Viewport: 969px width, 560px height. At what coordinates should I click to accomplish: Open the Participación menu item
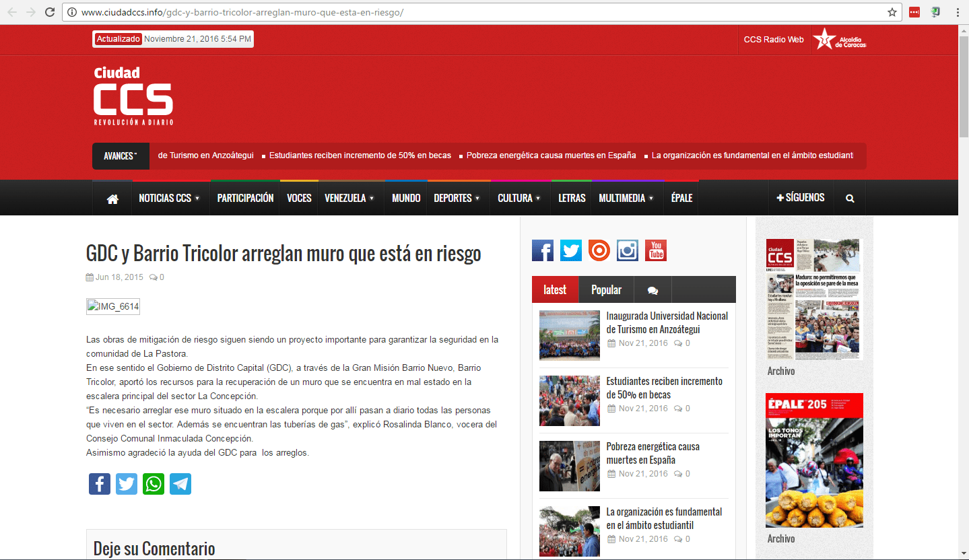(245, 199)
